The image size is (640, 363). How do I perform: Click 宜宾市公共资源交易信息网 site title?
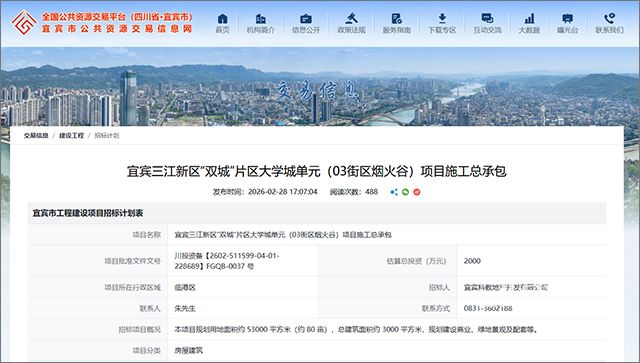tap(117, 29)
